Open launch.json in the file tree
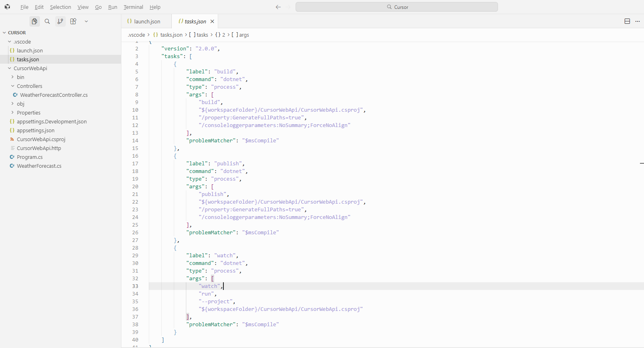Screen dimensions: 644x348 point(60,50)
